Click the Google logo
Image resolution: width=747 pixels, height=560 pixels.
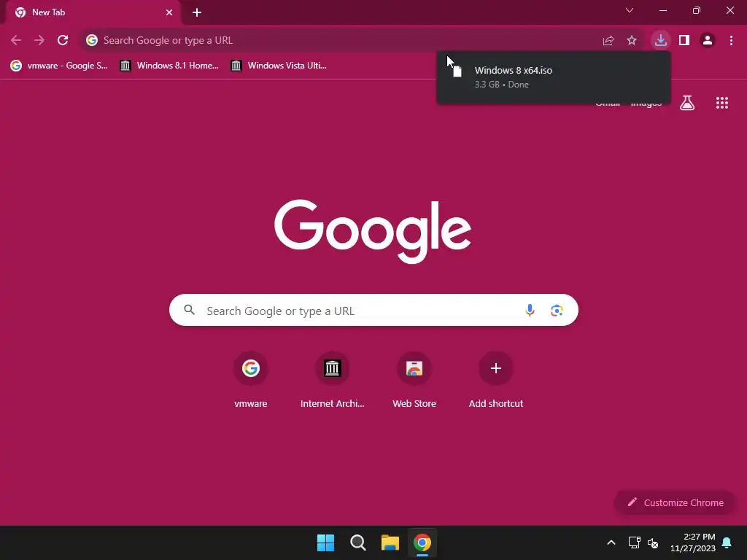pos(373,231)
